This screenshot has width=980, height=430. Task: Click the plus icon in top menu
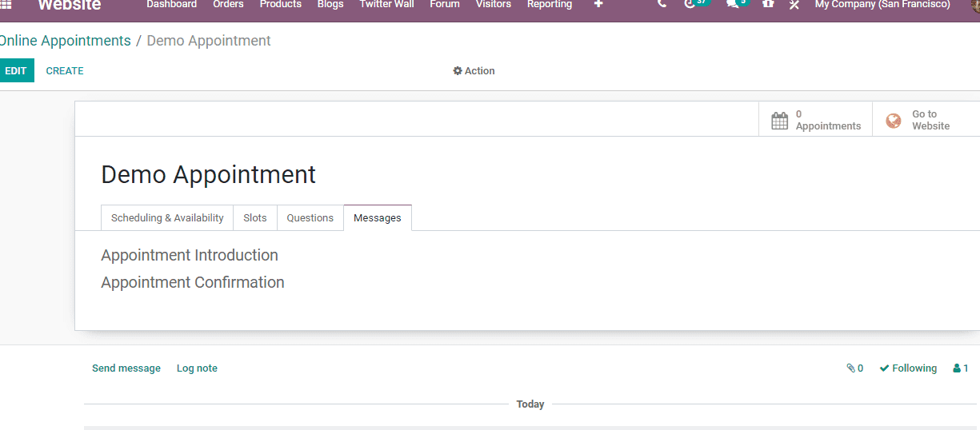click(x=598, y=4)
